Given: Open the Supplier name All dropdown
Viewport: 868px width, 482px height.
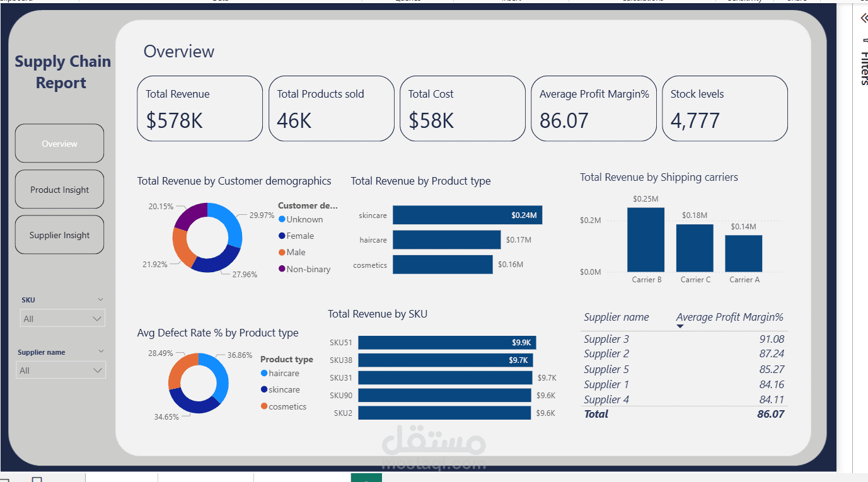Looking at the screenshot, I should click(x=61, y=370).
